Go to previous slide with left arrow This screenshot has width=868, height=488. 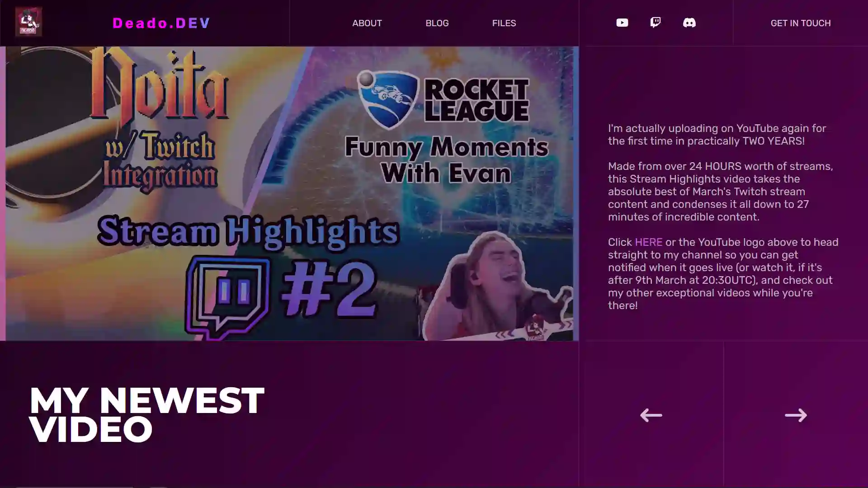(x=651, y=415)
